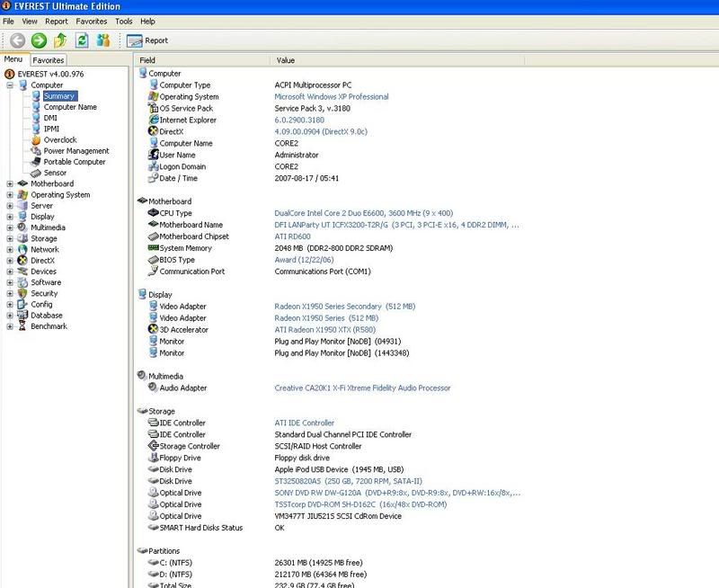Image resolution: width=719 pixels, height=588 pixels.
Task: Click the EVEREST v4.00.976 root icon
Action: pos(9,74)
